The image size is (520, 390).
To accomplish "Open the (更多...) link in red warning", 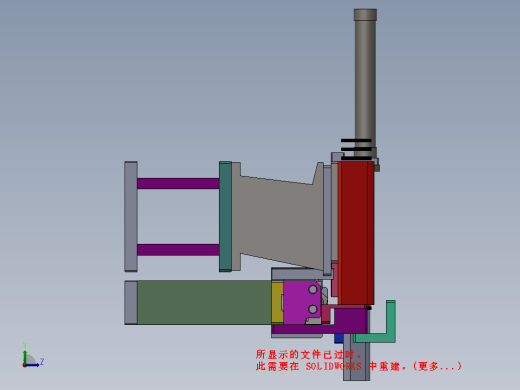I will pyautogui.click(x=437, y=366).
